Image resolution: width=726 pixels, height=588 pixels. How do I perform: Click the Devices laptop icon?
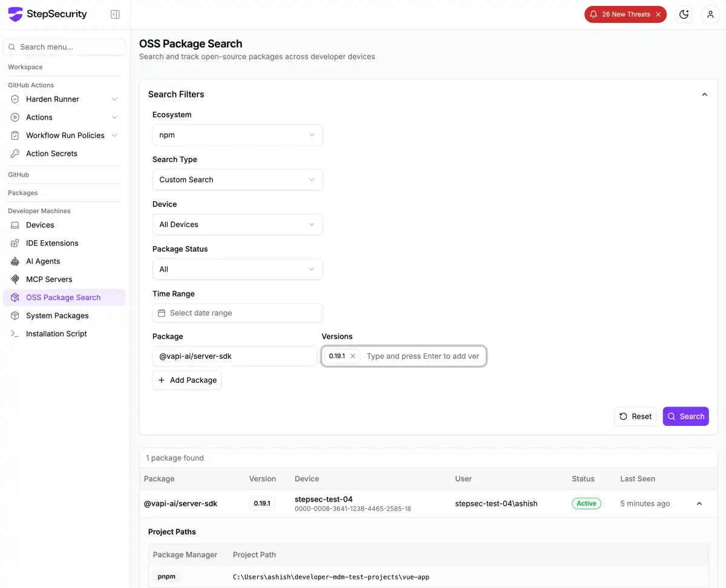point(15,225)
